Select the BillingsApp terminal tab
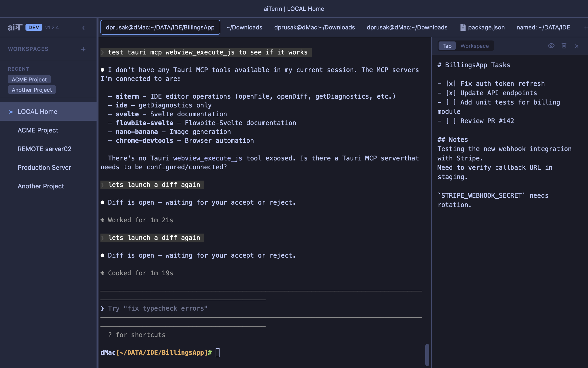 click(160, 27)
